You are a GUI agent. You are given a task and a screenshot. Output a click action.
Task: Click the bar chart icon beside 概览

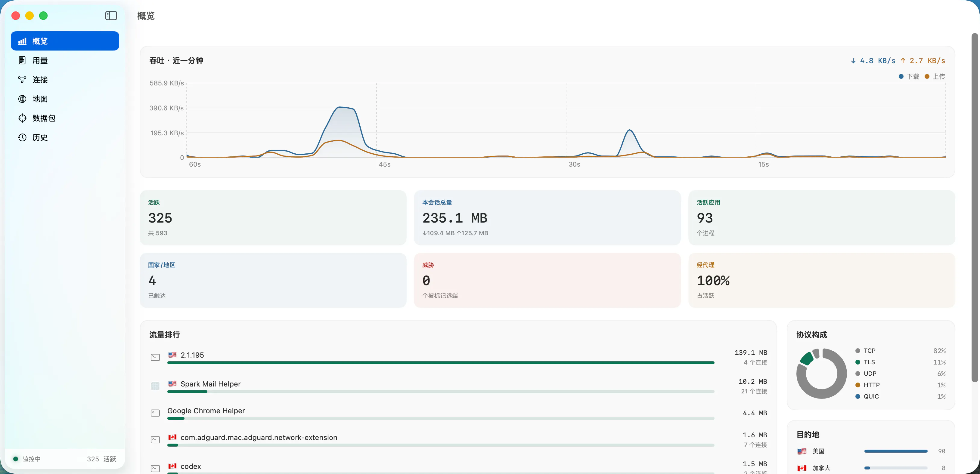pyautogui.click(x=23, y=41)
